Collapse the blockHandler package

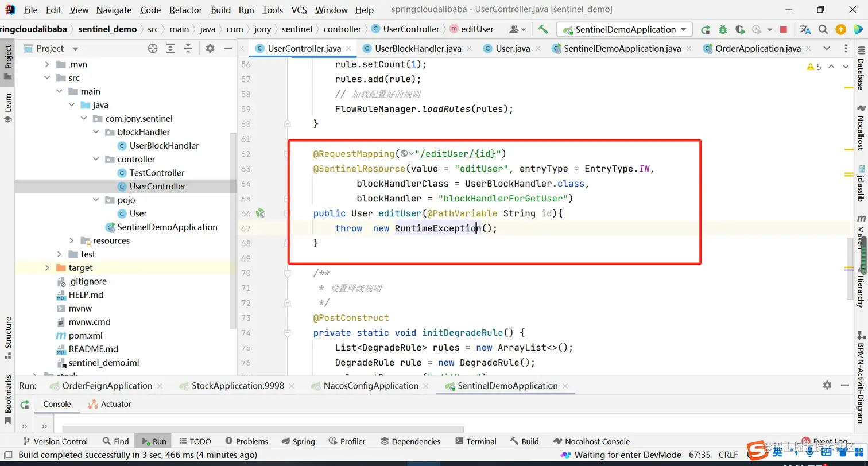click(x=96, y=132)
